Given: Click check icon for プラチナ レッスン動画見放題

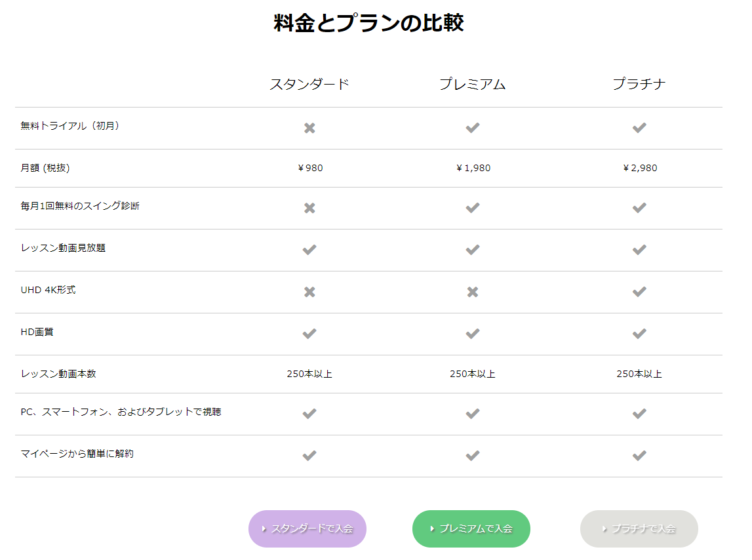Looking at the screenshot, I should click(x=639, y=250).
